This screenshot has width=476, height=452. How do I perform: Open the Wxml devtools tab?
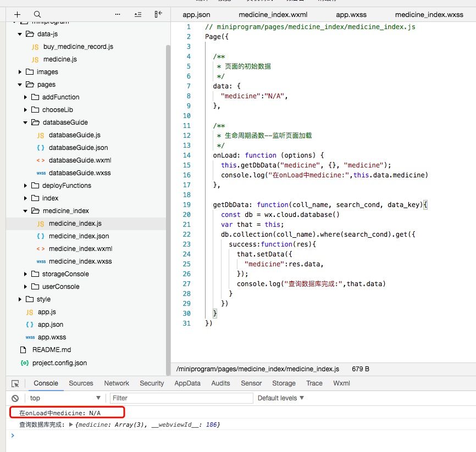tap(341, 383)
